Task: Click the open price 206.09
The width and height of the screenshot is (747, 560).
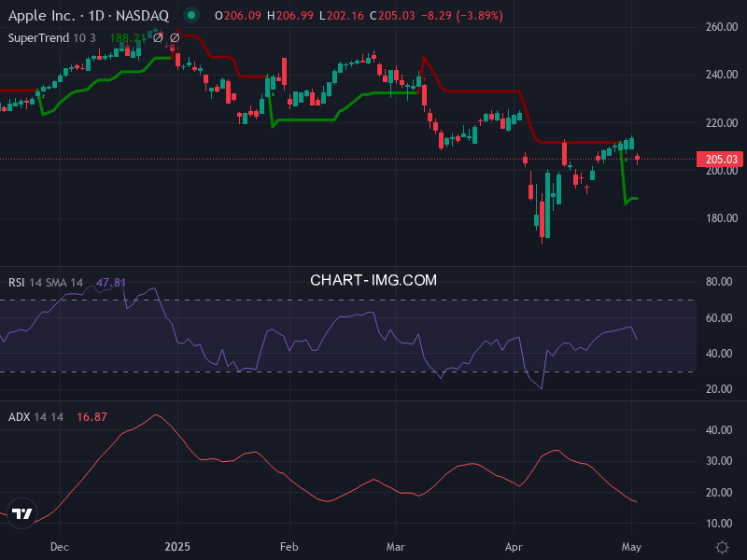Action: [243, 16]
